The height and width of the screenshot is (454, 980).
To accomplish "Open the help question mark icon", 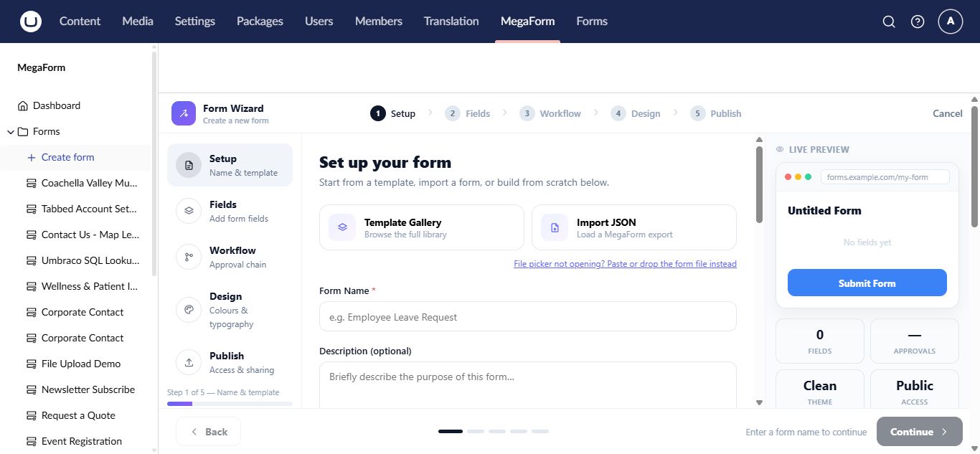I will [918, 22].
